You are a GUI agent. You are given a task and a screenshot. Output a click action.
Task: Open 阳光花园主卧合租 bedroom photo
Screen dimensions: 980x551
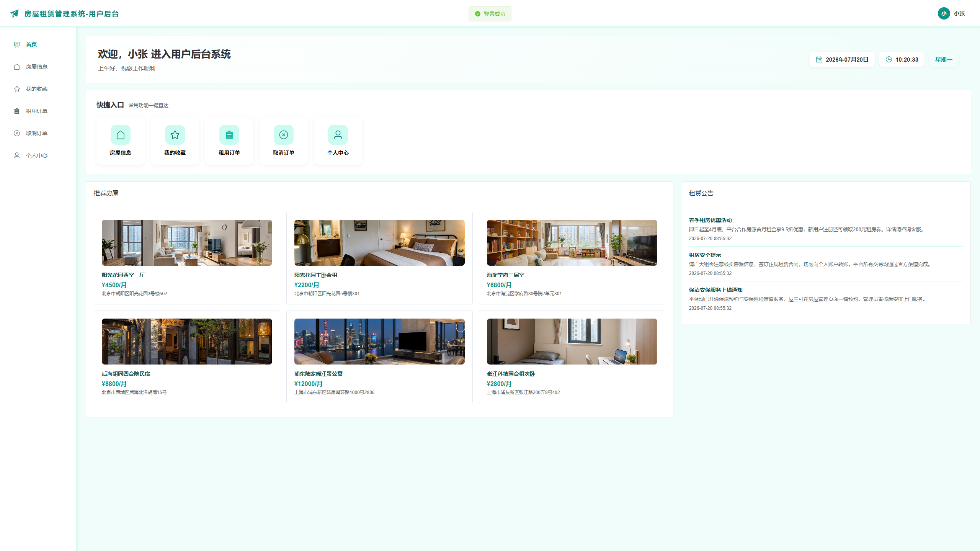click(x=379, y=243)
